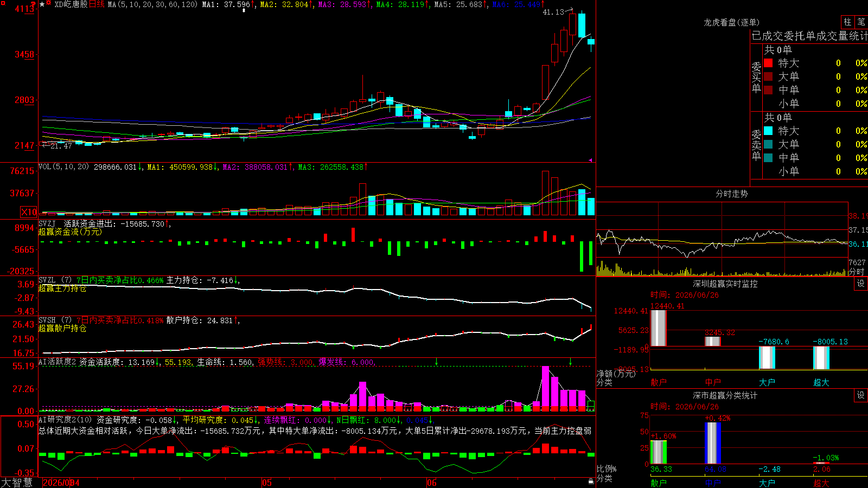Click the teal 中单 sell order swatch
Image resolution: width=868 pixels, height=488 pixels.
tap(768, 158)
